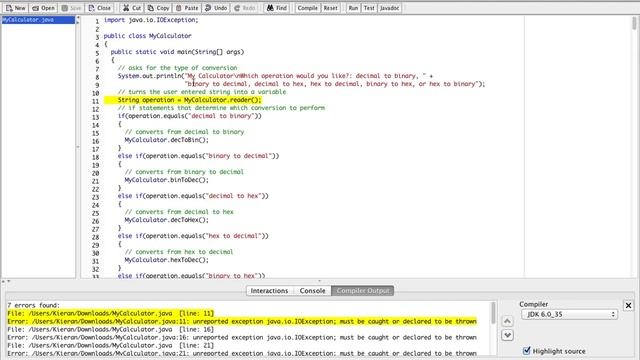Open the JDK 6.0_35 compiler dropdown
The width and height of the screenshot is (640, 360).
[569, 314]
